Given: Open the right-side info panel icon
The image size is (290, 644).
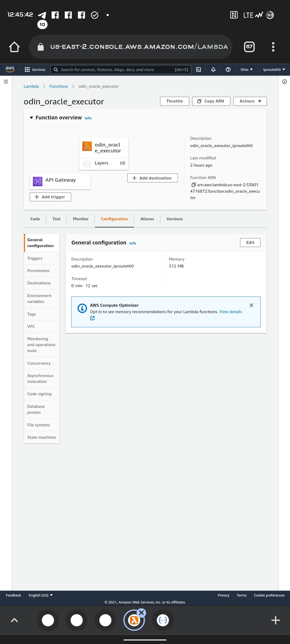Looking at the screenshot, I should coord(285,82).
